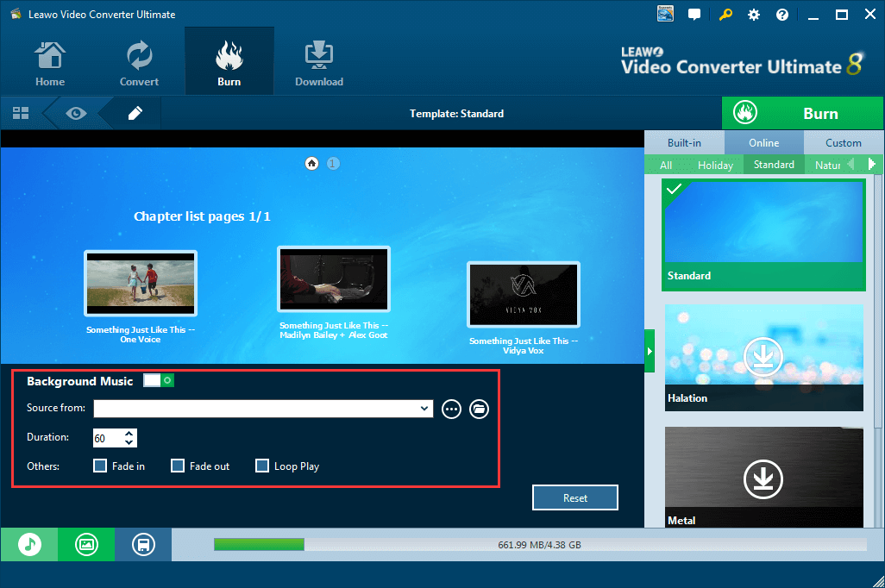Show previous template categories with left arrow
The width and height of the screenshot is (885, 588).
(x=851, y=164)
